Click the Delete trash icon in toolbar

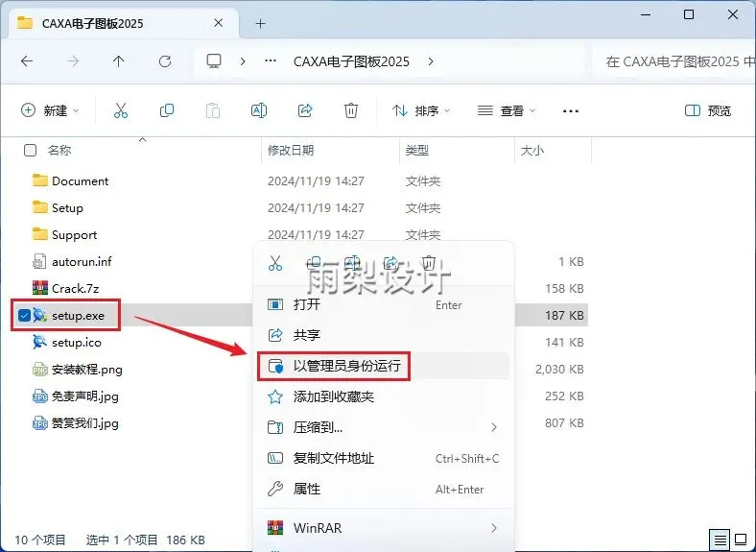[x=351, y=110]
